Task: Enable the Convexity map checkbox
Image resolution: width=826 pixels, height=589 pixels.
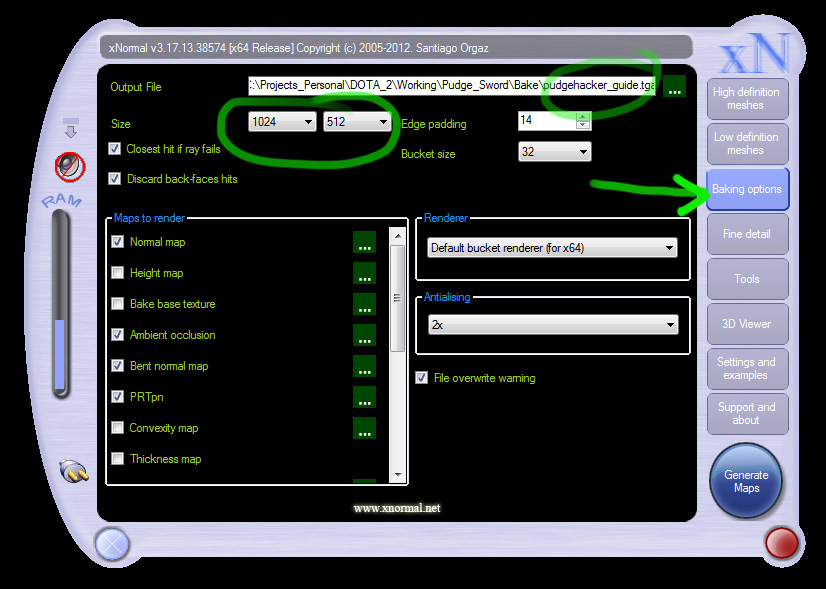Action: pyautogui.click(x=117, y=427)
